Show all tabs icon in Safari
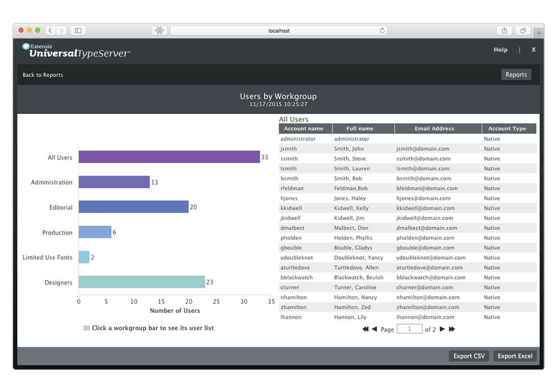 click(x=523, y=31)
